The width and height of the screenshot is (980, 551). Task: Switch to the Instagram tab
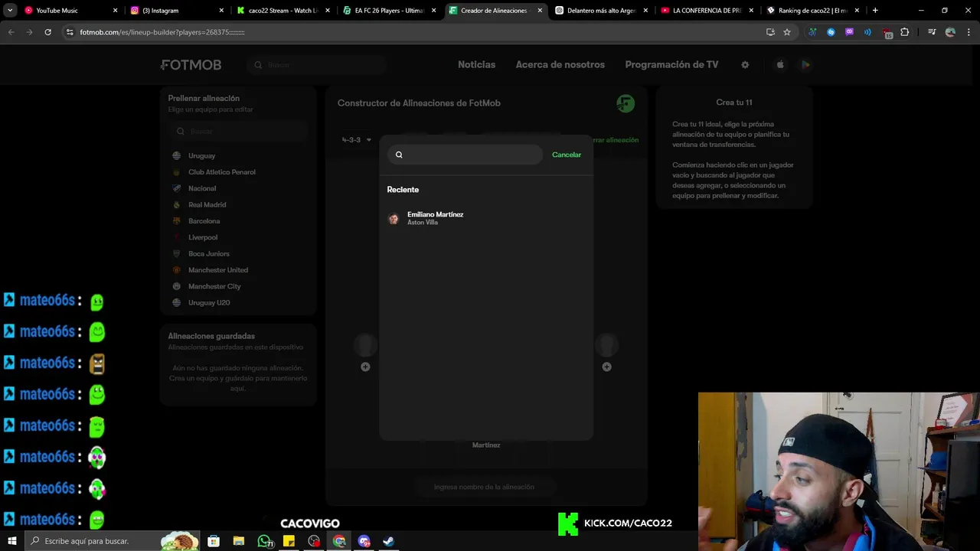[176, 11]
